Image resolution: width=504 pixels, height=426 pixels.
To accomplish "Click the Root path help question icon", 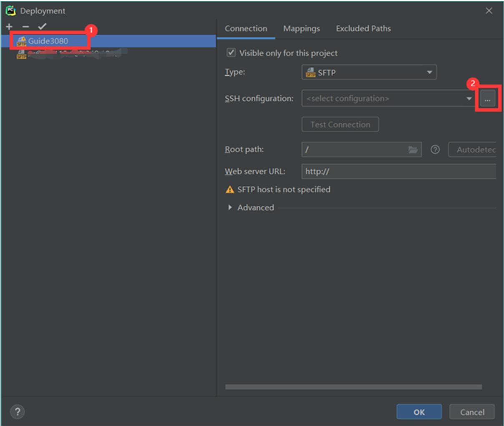I will [435, 150].
